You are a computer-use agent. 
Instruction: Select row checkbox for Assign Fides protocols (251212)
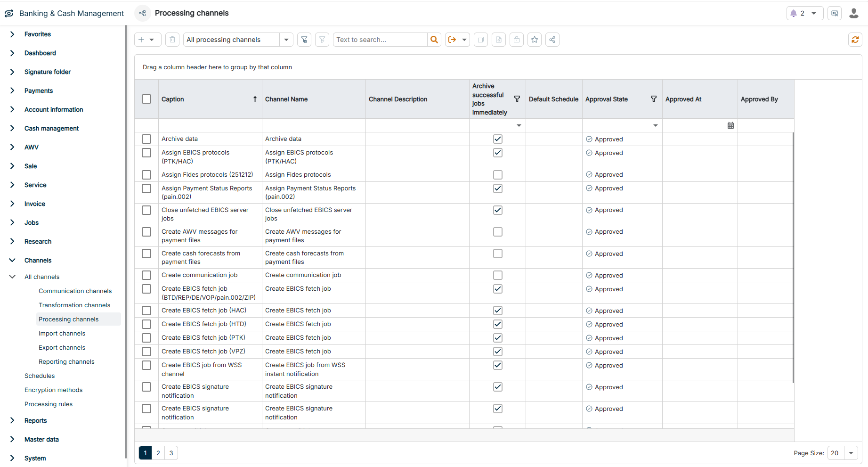(146, 175)
